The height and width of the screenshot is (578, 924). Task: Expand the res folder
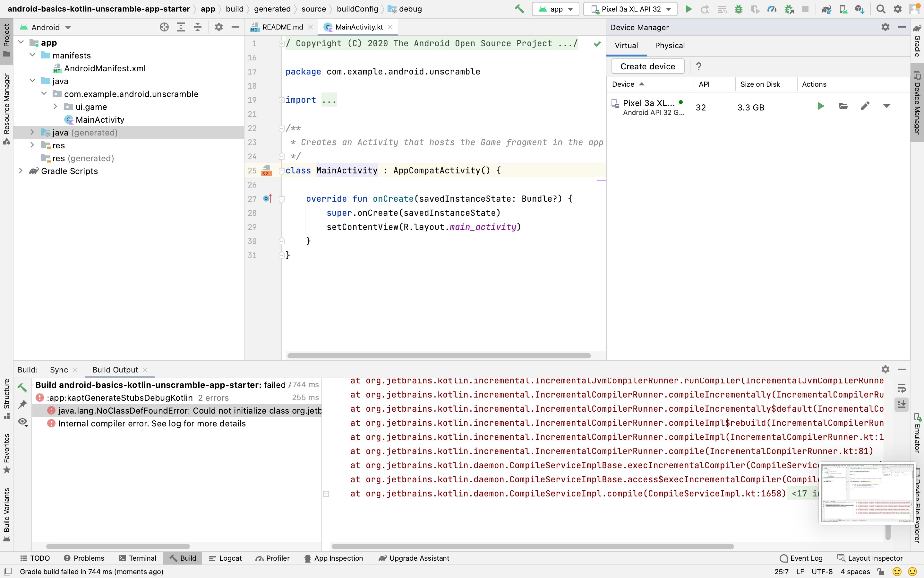(32, 145)
